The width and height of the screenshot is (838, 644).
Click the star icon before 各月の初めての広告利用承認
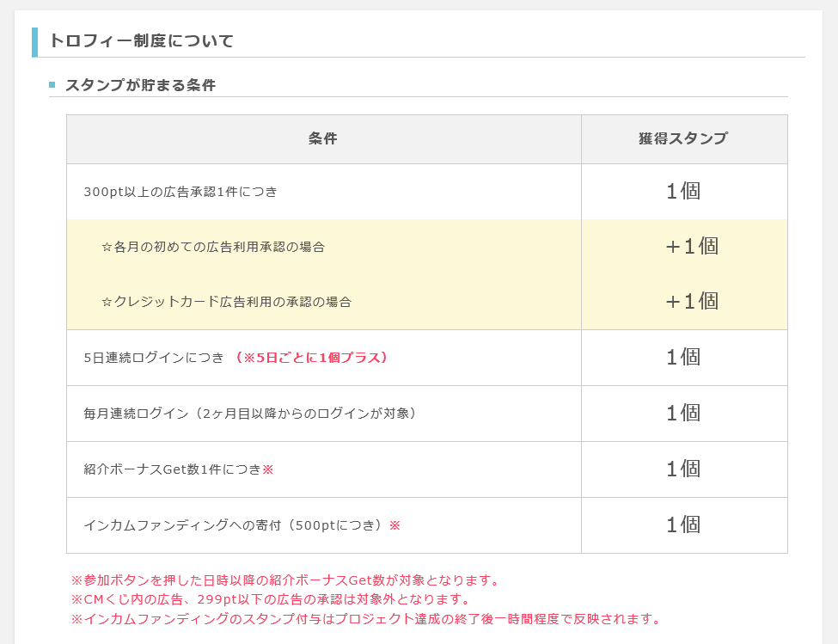pyautogui.click(x=107, y=247)
